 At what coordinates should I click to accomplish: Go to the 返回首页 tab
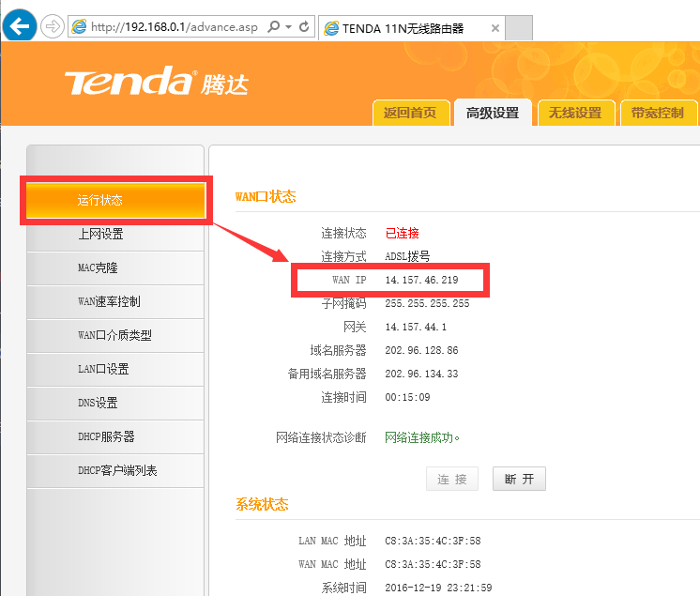(409, 113)
